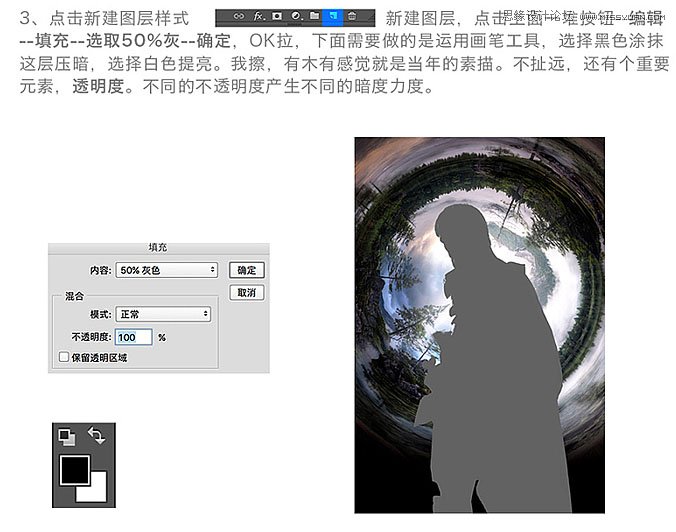
Task: Create a new group with folder icon
Action: (x=315, y=16)
